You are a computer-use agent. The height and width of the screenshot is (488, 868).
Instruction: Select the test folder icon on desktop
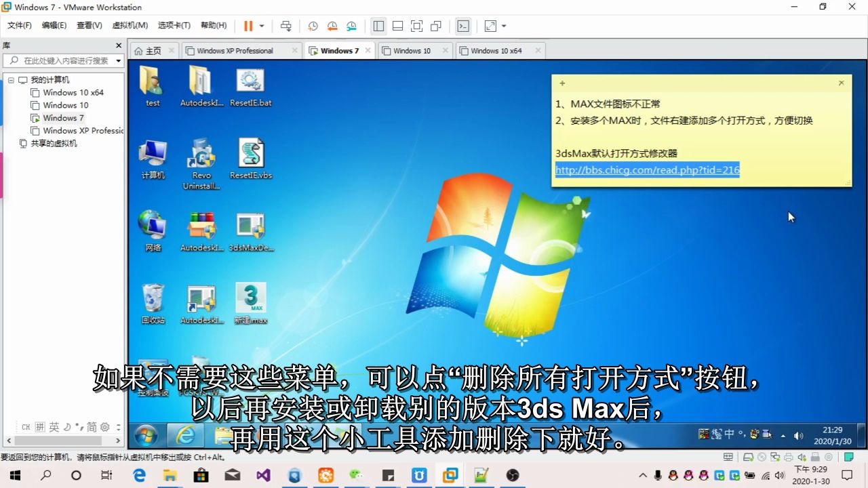(153, 86)
